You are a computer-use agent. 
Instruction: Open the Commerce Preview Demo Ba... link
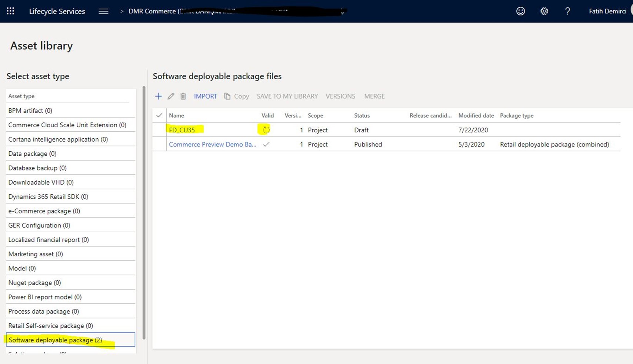click(x=213, y=144)
